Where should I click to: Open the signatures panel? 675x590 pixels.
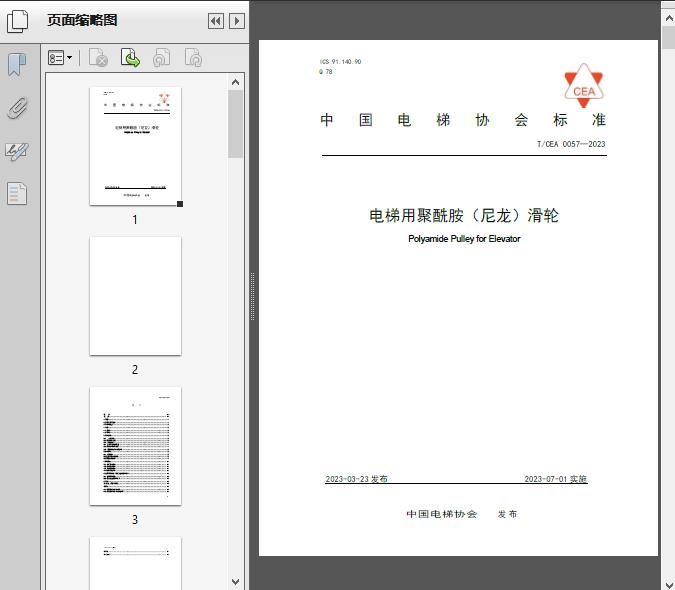17,151
